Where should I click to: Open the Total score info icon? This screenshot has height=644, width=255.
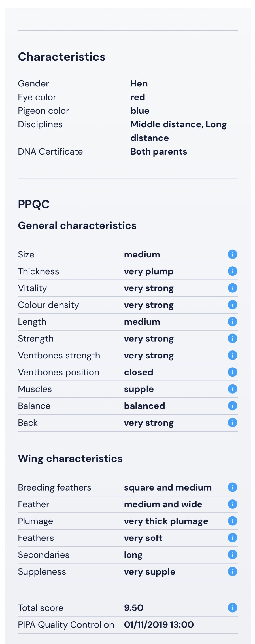tap(232, 608)
